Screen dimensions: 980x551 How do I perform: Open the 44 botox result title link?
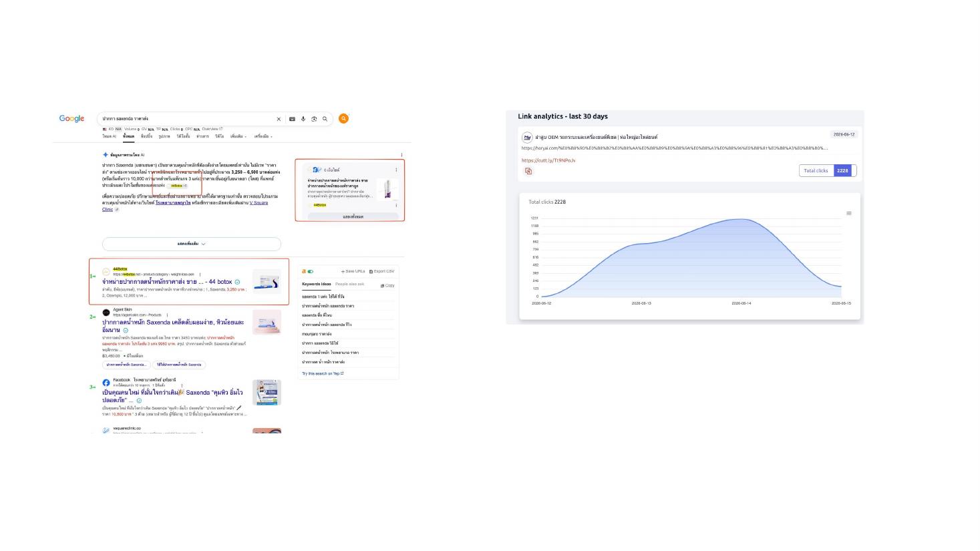coord(167,282)
